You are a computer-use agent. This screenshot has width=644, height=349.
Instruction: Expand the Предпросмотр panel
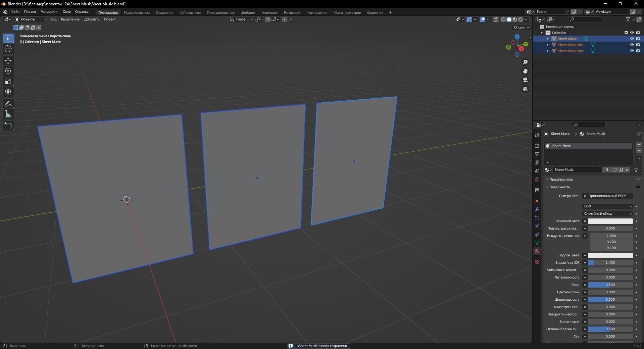(561, 180)
